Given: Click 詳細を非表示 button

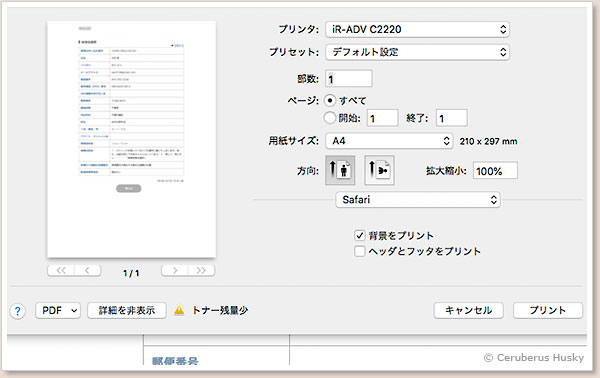Looking at the screenshot, I should pos(127,310).
